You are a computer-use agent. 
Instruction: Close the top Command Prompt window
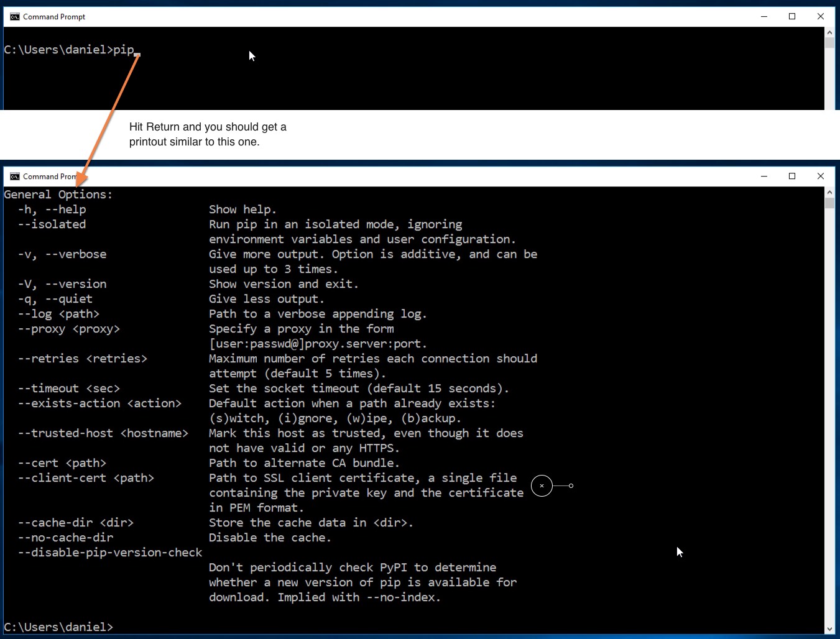pyautogui.click(x=820, y=16)
